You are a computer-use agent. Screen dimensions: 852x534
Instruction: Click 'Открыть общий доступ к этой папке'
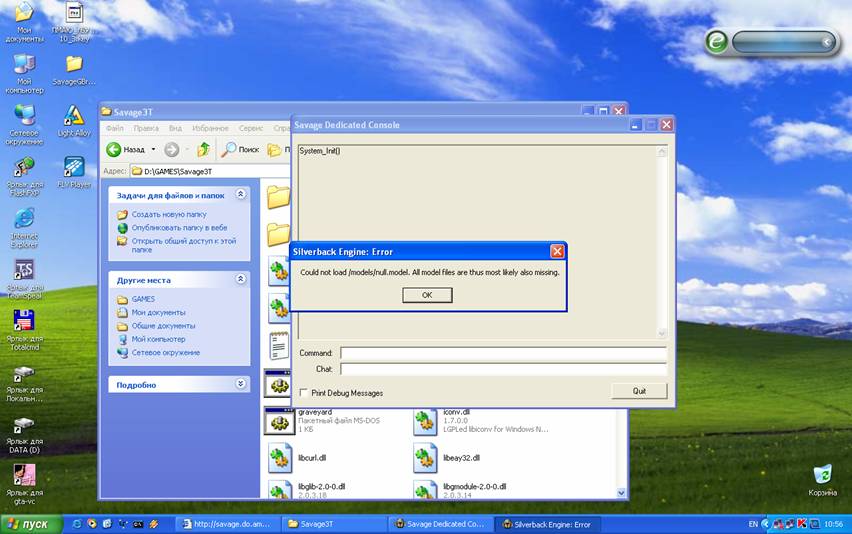pos(184,245)
